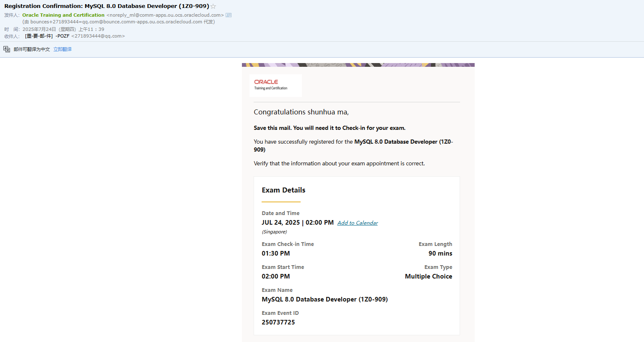Click the "Exam Event ID" label
Screen dimensions: 644x342
pyautogui.click(x=280, y=313)
